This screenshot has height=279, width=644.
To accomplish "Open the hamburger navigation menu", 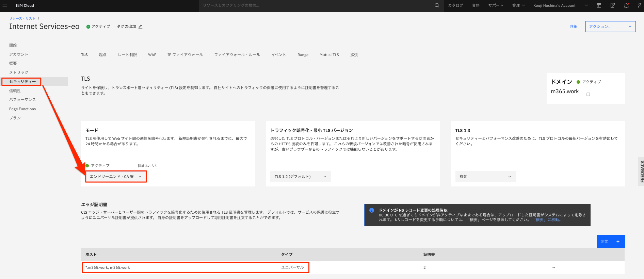I will pyautogui.click(x=5, y=5).
